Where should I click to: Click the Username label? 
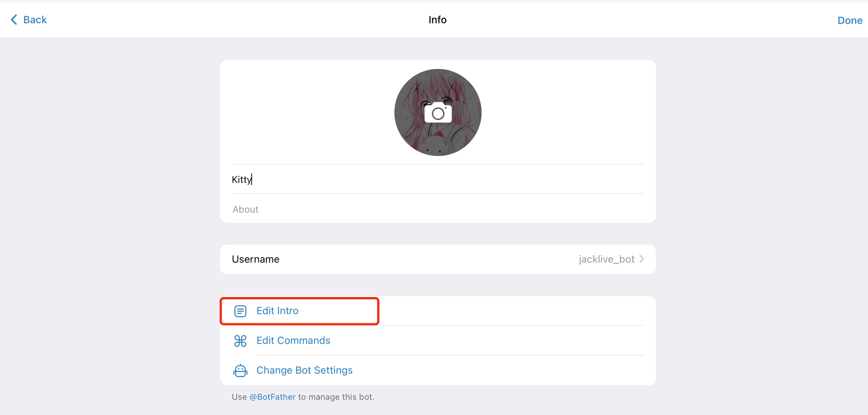tap(255, 259)
